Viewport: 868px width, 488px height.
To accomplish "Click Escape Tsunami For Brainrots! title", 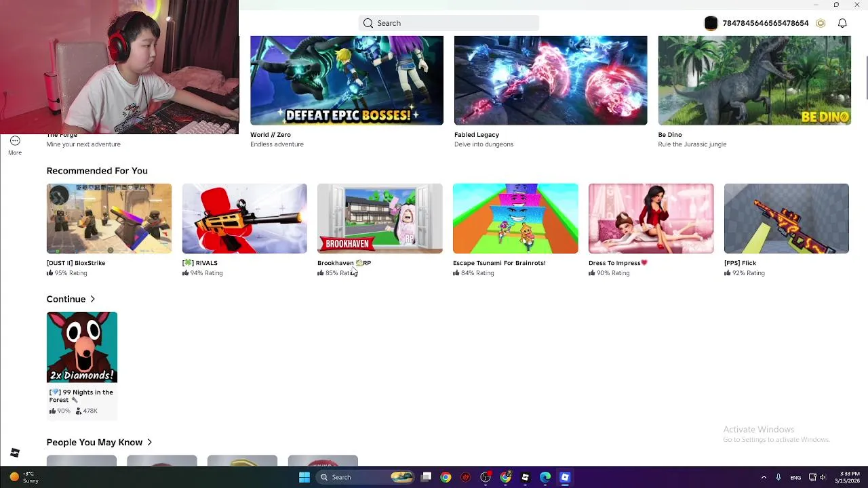I will (499, 263).
